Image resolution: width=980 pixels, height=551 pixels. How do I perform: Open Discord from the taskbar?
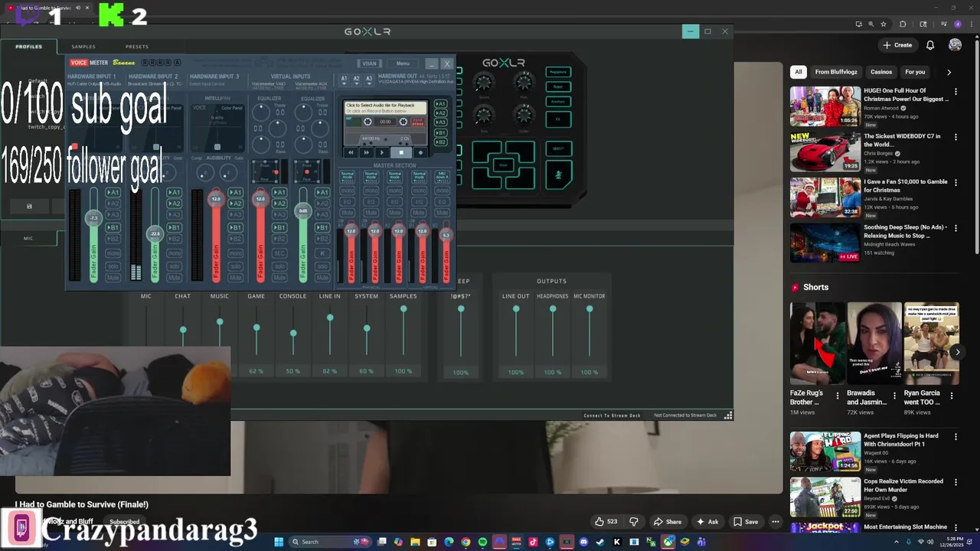click(x=583, y=542)
